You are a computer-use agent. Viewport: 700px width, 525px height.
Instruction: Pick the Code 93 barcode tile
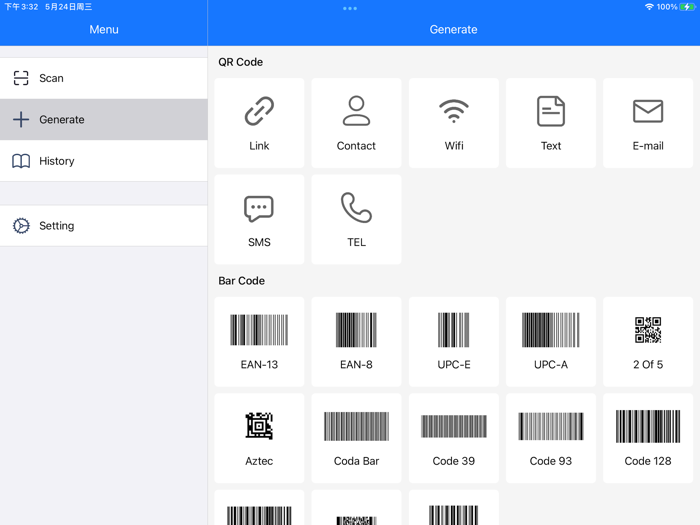[551, 438]
